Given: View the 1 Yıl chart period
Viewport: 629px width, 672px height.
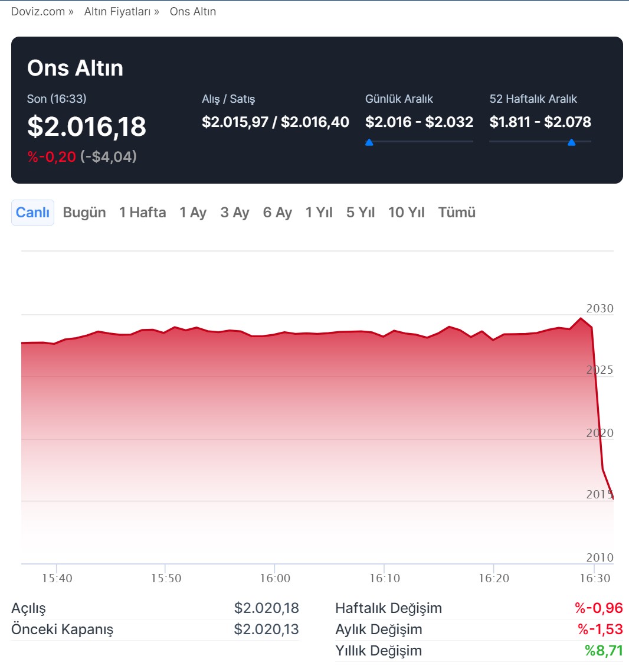Looking at the screenshot, I should 319,213.
